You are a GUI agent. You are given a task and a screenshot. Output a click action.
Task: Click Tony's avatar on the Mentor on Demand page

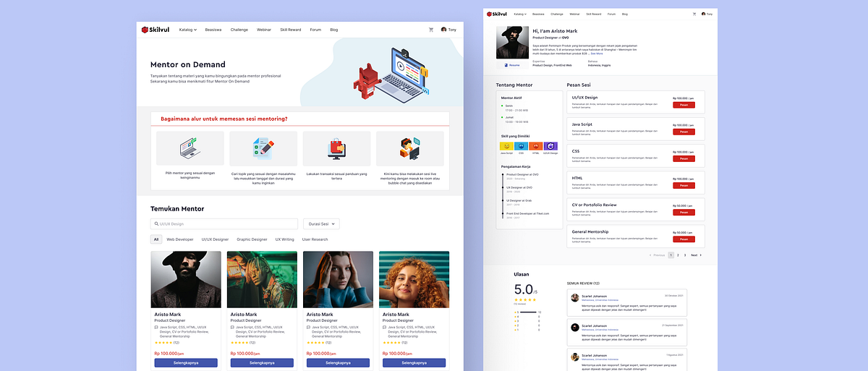(443, 30)
